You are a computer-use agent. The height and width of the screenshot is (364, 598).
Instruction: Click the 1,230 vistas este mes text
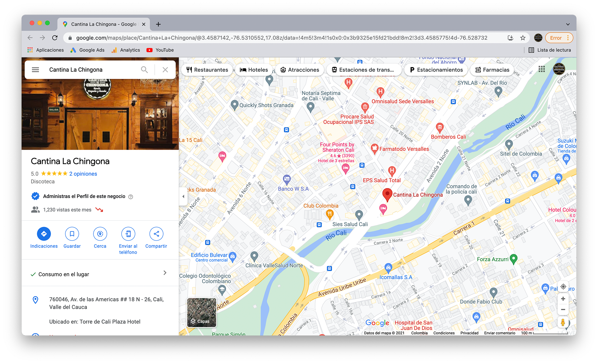click(67, 210)
